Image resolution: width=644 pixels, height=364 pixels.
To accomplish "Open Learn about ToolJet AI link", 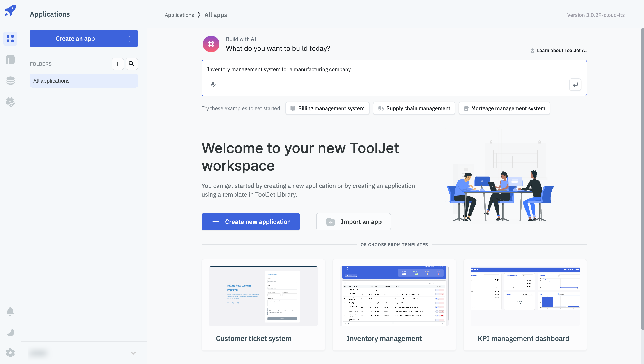I will pos(559,51).
